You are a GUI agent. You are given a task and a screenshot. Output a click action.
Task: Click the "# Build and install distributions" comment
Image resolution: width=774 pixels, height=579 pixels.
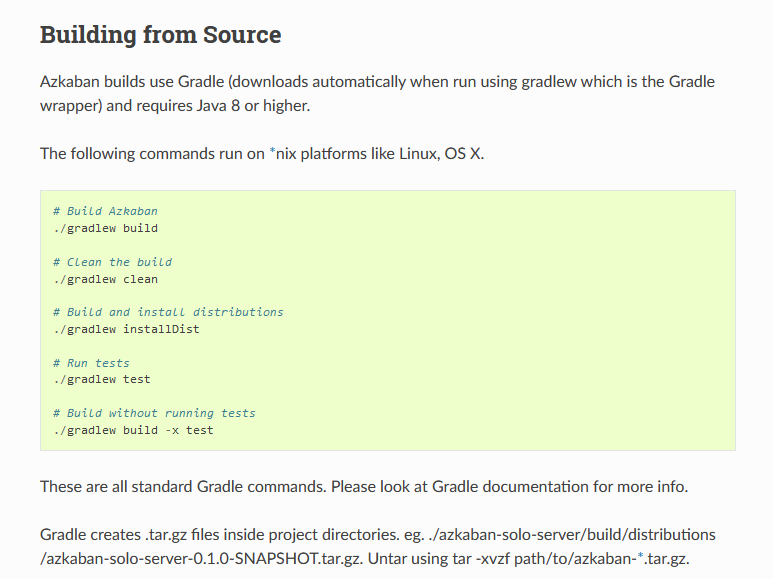point(169,312)
